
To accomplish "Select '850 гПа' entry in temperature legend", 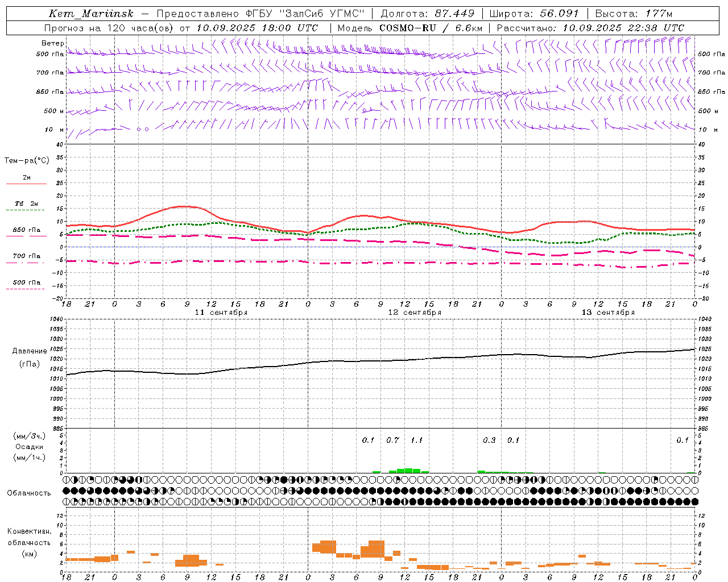I will click(27, 230).
